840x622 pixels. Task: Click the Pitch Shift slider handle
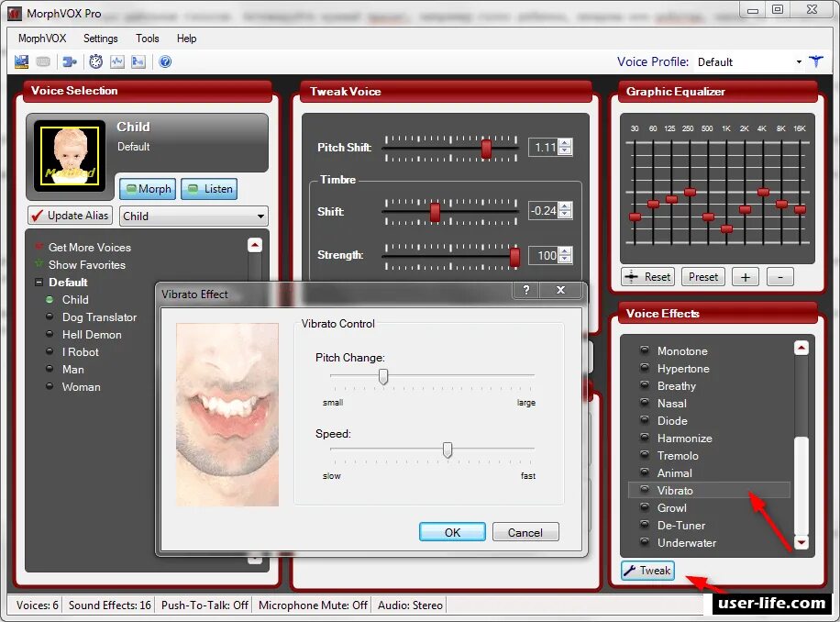(486, 148)
